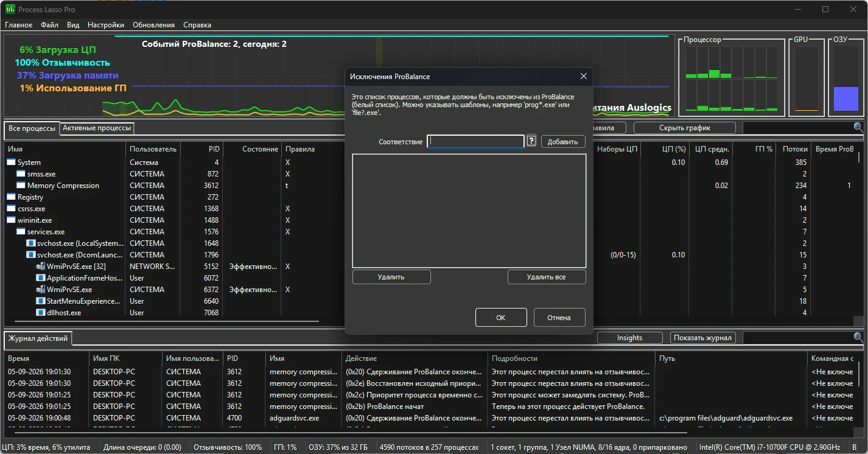Sort processes by the Пользователь column header
The height and width of the screenshot is (454, 868).
[x=153, y=149]
